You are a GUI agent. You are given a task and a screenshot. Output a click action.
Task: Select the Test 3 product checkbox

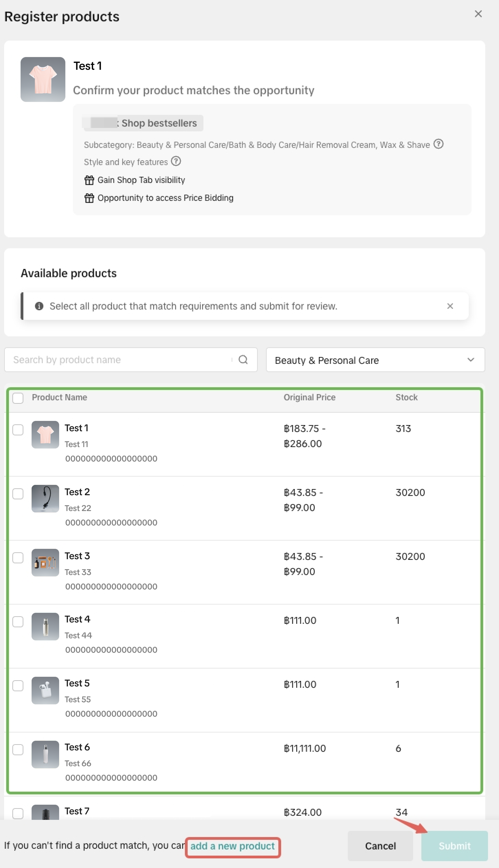pos(18,558)
